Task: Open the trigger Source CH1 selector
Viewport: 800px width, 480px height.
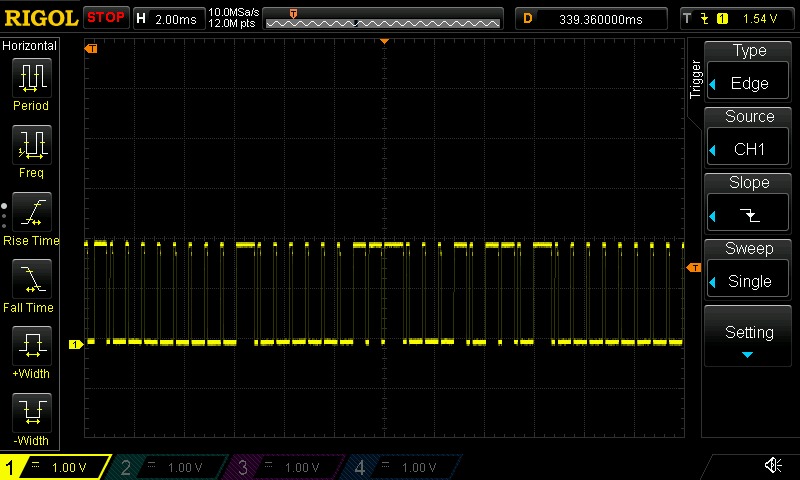Action: click(x=749, y=135)
